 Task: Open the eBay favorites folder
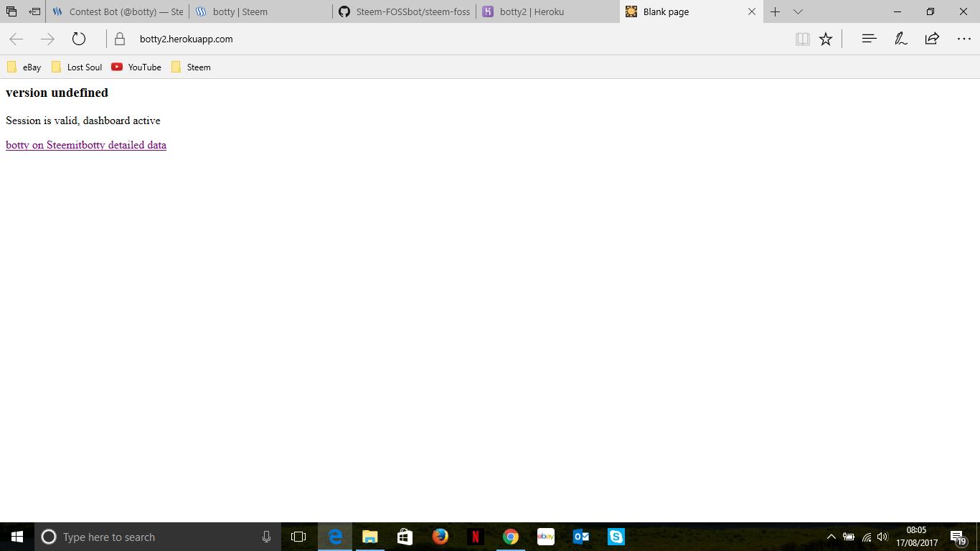pos(24,67)
